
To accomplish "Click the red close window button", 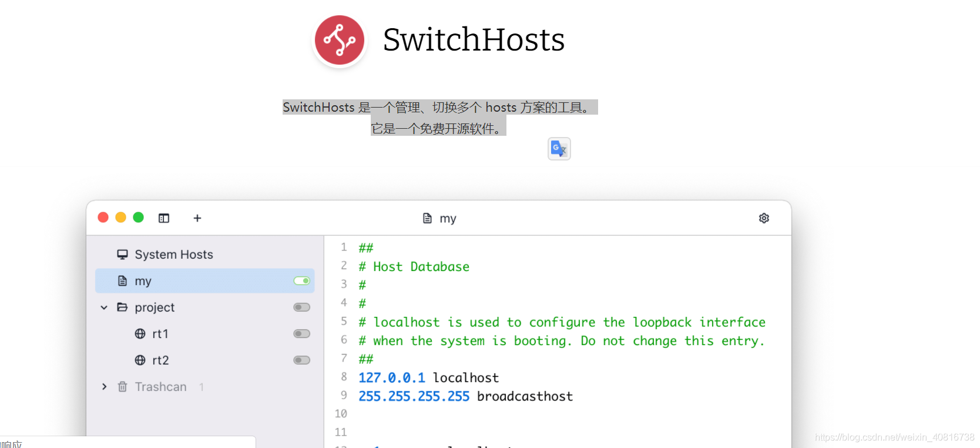I will tap(103, 218).
